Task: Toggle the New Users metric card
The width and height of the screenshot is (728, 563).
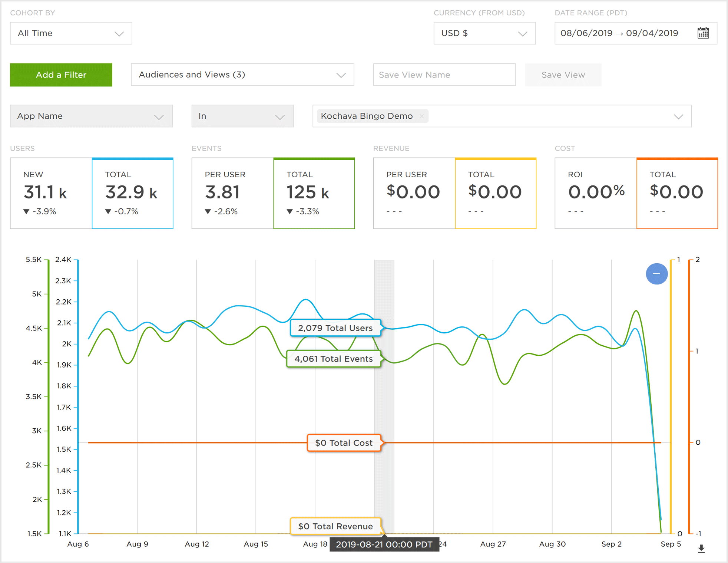Action: click(51, 193)
